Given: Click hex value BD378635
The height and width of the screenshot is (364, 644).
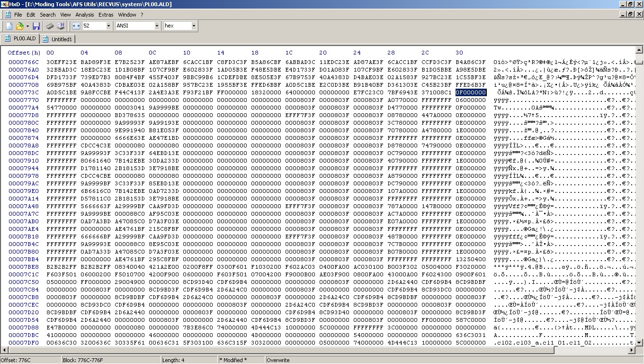Looking at the screenshot, I should coord(130,115).
